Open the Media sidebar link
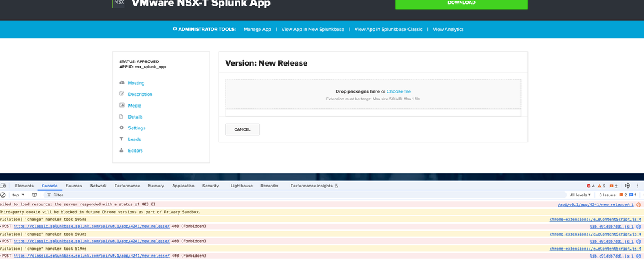 tap(135, 106)
